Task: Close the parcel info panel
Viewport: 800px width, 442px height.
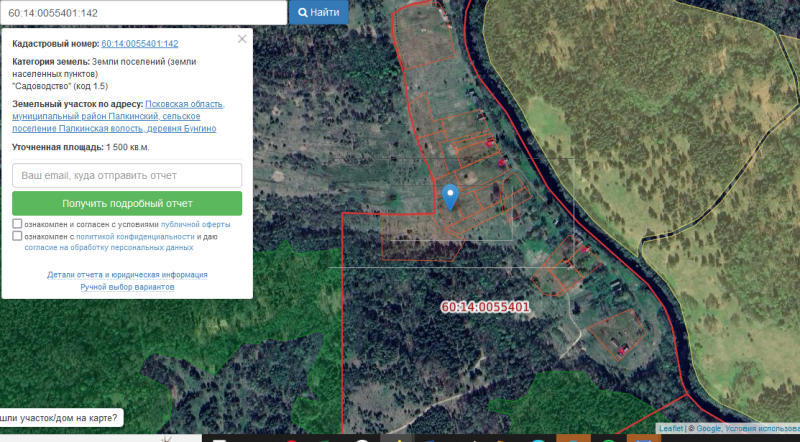Action: coord(242,39)
